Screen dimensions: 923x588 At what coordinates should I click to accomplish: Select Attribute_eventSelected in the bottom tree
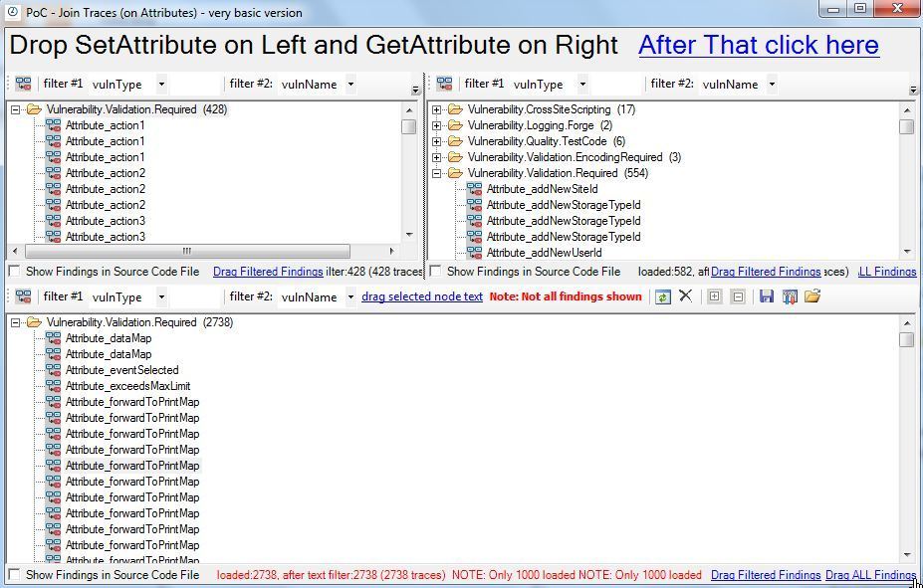tap(121, 370)
